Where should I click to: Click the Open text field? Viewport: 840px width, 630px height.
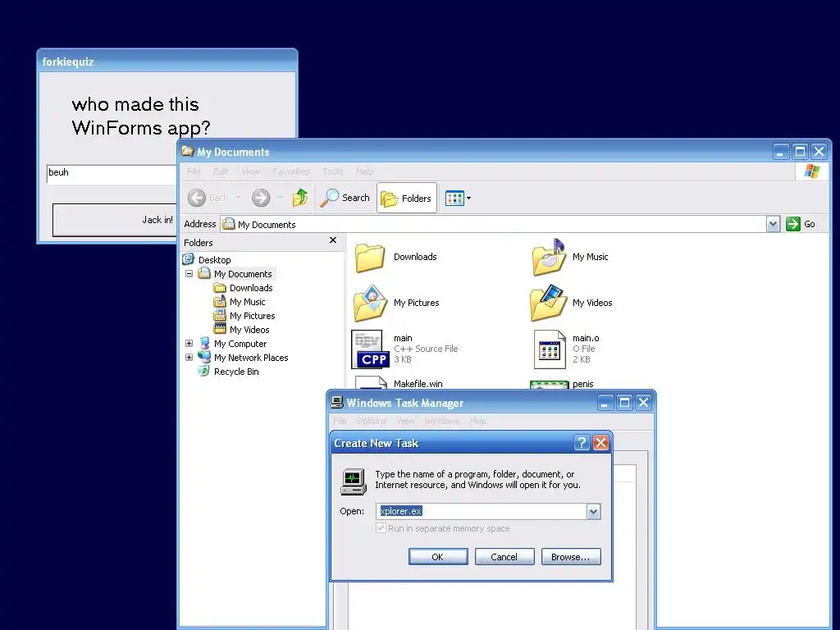coord(481,511)
